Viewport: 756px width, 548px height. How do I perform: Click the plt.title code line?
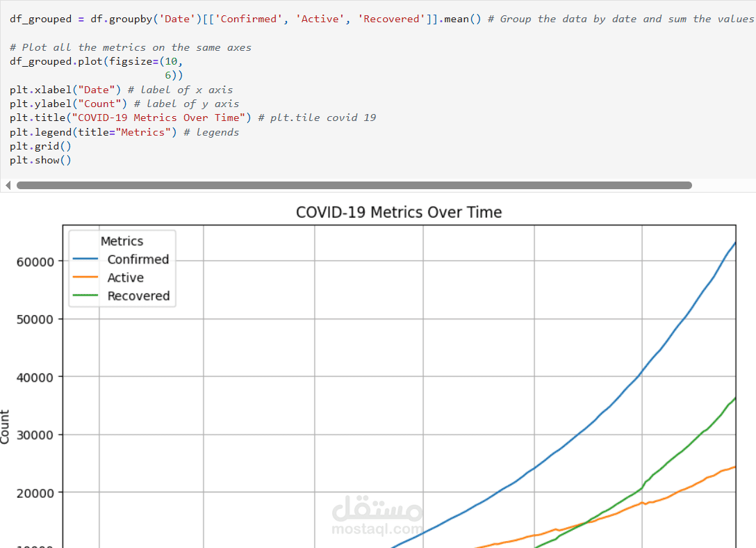tap(193, 118)
